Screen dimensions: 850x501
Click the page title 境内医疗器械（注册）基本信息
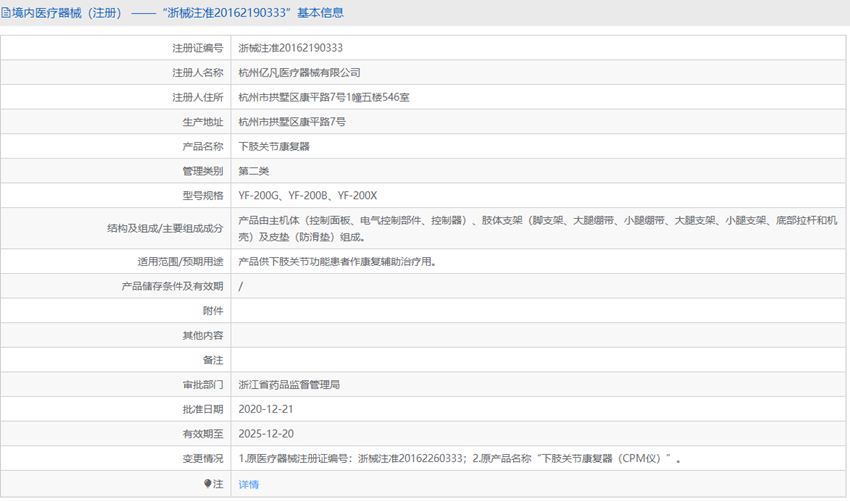coord(178,13)
